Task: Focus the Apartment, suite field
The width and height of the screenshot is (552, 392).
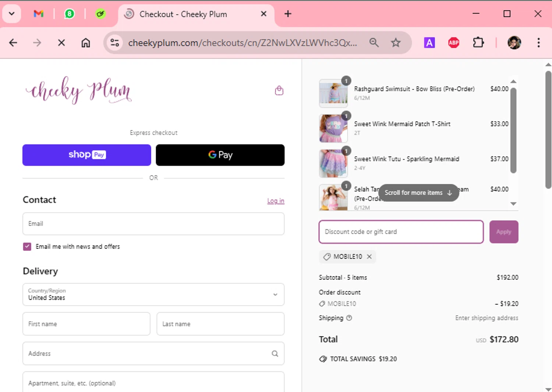Action: [153, 382]
